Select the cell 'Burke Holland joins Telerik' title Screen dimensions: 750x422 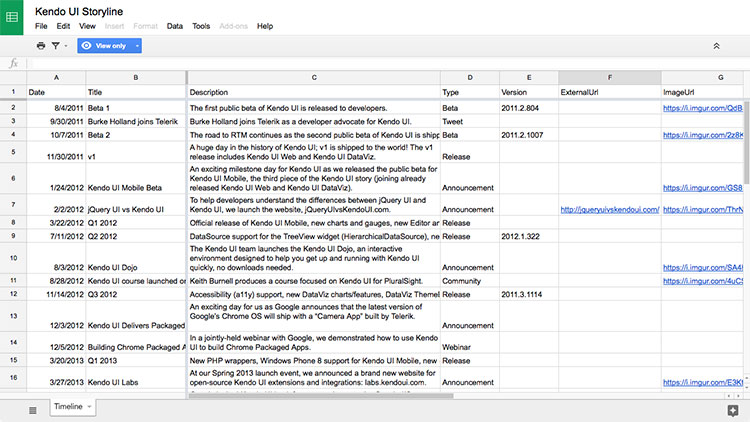pos(135,122)
